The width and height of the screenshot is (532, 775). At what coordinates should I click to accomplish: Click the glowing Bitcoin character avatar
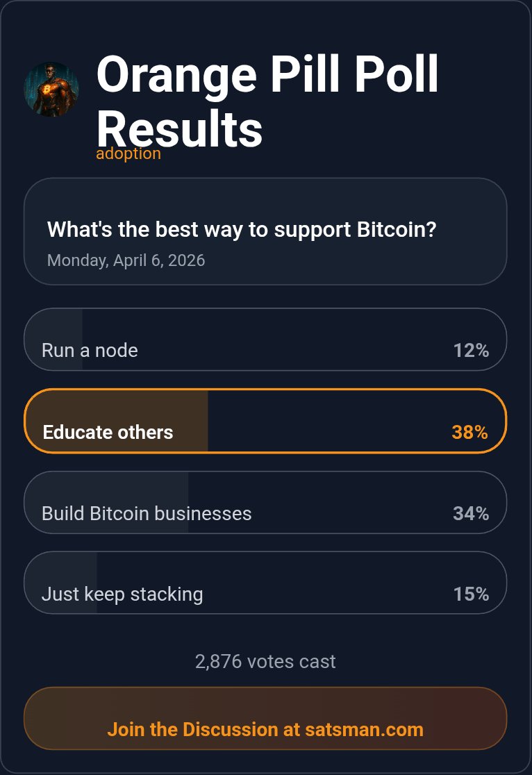tap(51, 90)
